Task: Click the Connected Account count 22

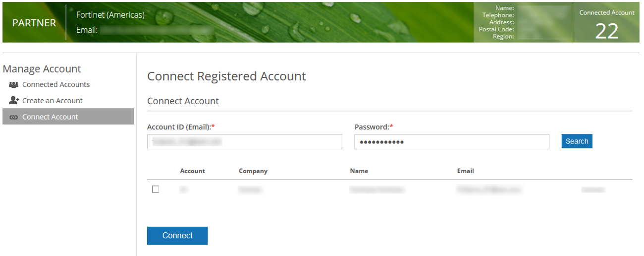Action: pyautogui.click(x=607, y=32)
